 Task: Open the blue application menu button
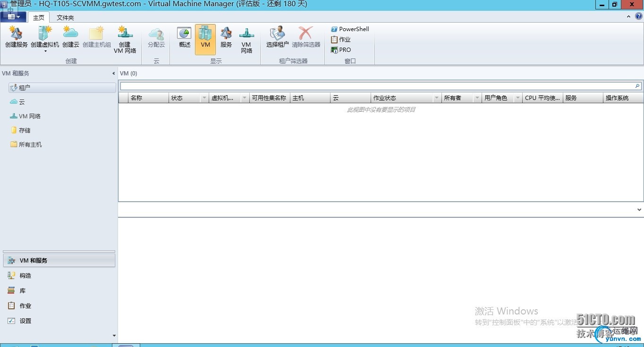coord(13,17)
